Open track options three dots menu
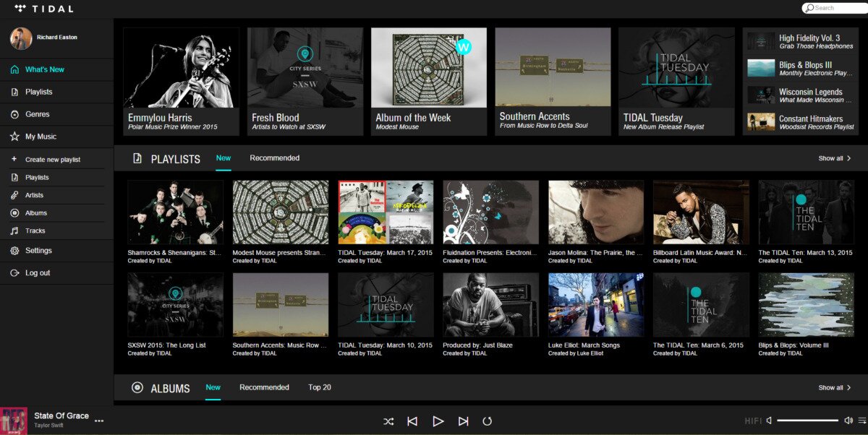 coord(99,421)
